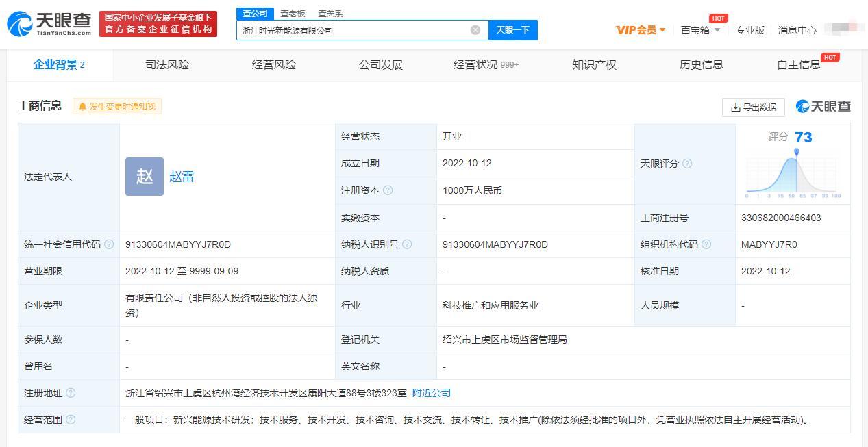Click the red official credit agency banner
868x447 pixels.
(x=158, y=24)
